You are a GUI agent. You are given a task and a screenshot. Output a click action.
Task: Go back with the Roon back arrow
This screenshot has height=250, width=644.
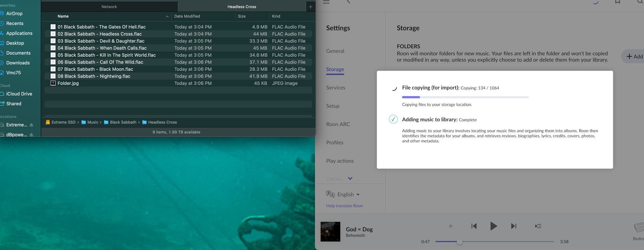coord(348,2)
